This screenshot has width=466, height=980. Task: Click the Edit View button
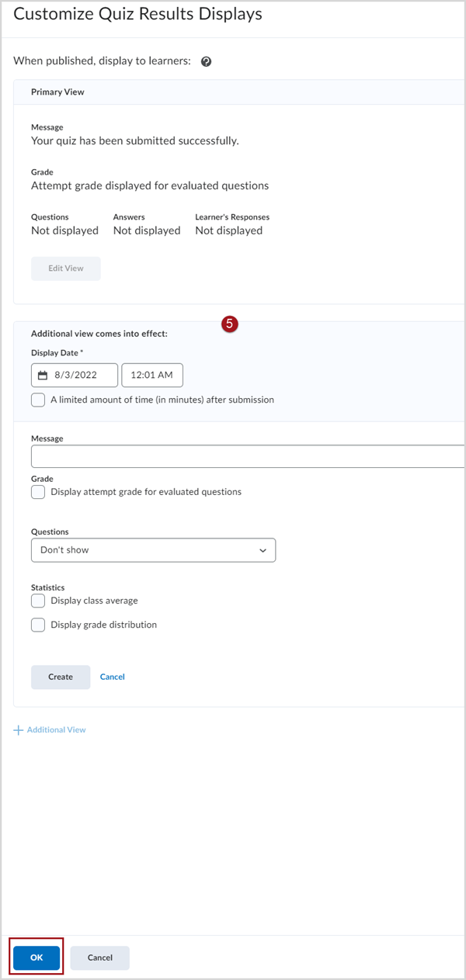pyautogui.click(x=66, y=268)
